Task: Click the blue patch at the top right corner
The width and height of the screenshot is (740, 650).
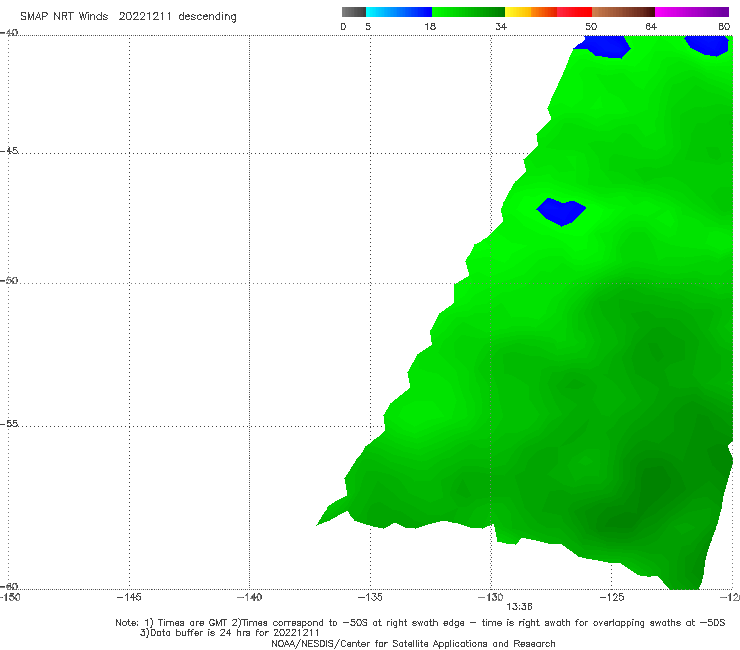Action: [x=708, y=45]
